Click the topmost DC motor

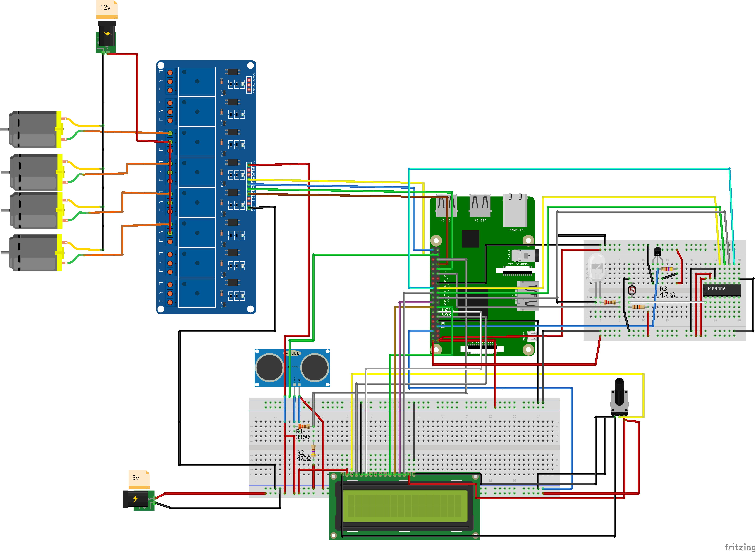pos(36,129)
